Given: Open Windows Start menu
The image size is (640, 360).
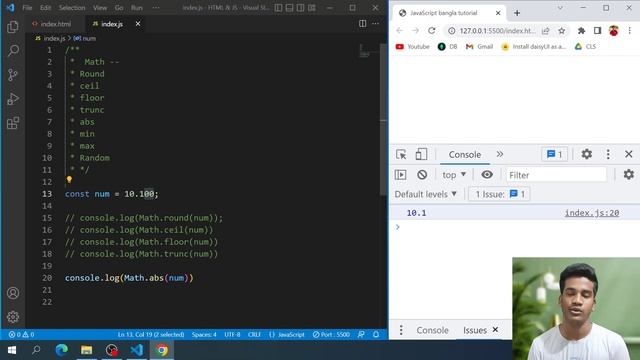Looking at the screenshot, I should (12, 350).
